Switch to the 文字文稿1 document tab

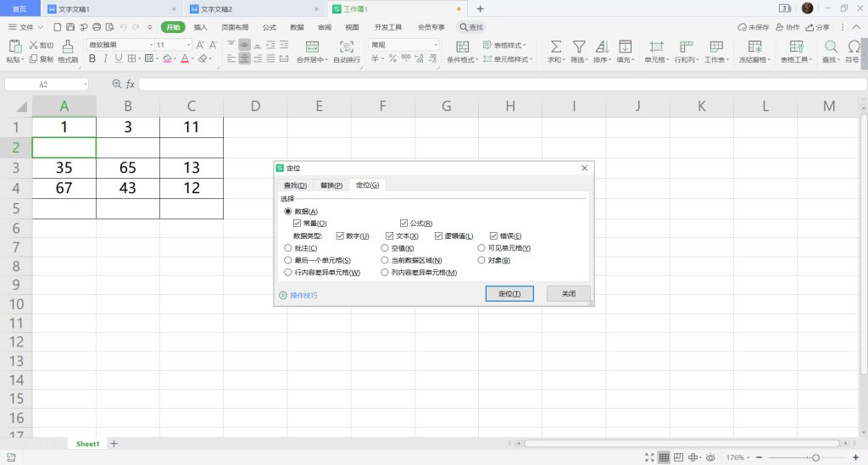click(x=74, y=8)
